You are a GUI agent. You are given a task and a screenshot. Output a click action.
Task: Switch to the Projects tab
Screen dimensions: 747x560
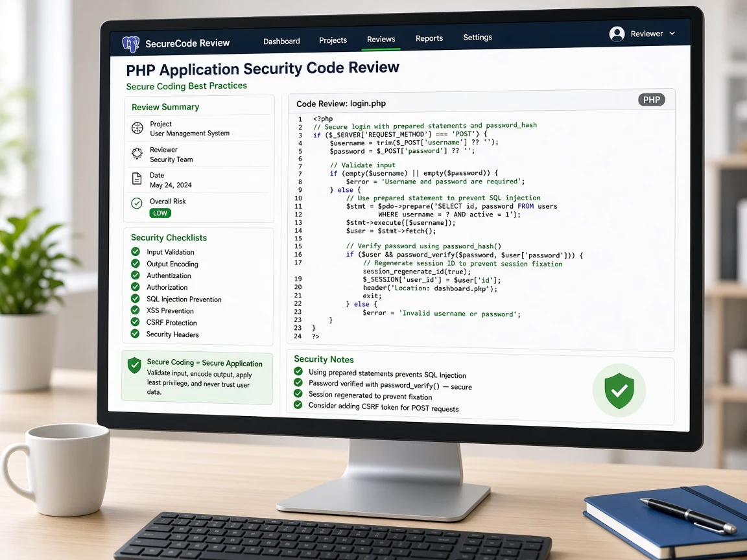[x=333, y=40]
